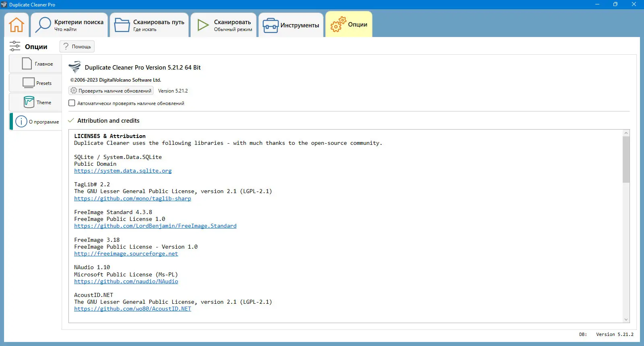Go to the Home tab house icon

(17, 25)
